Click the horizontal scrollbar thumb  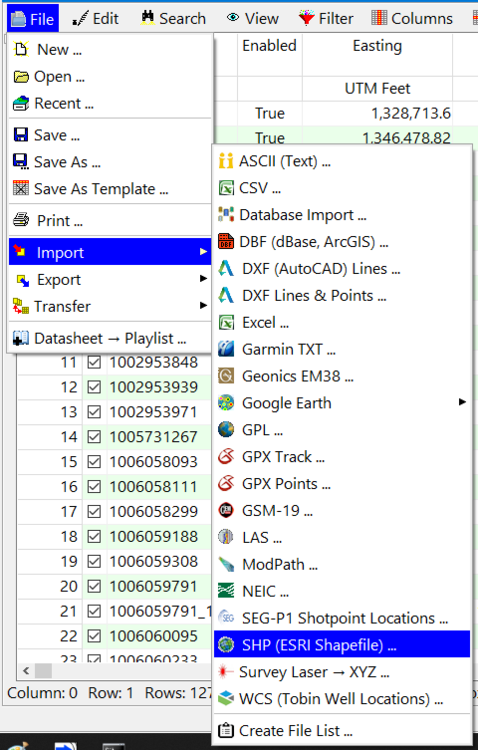pyautogui.click(x=44, y=671)
